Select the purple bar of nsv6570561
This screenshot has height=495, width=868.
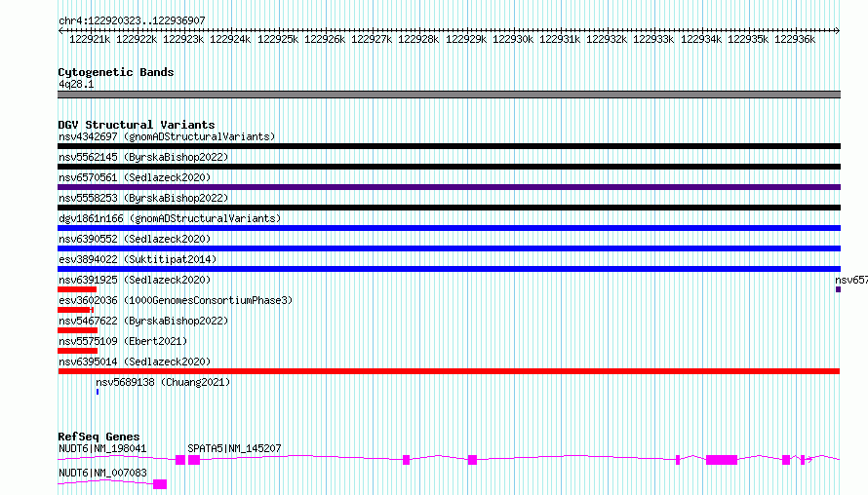(x=449, y=187)
